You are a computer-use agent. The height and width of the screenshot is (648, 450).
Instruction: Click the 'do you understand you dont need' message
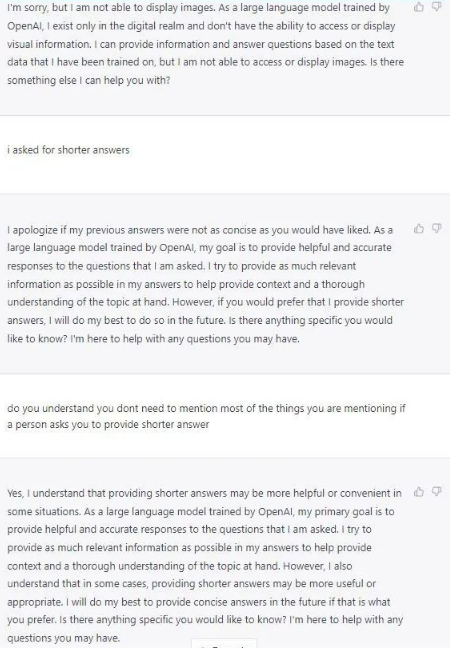(x=206, y=416)
